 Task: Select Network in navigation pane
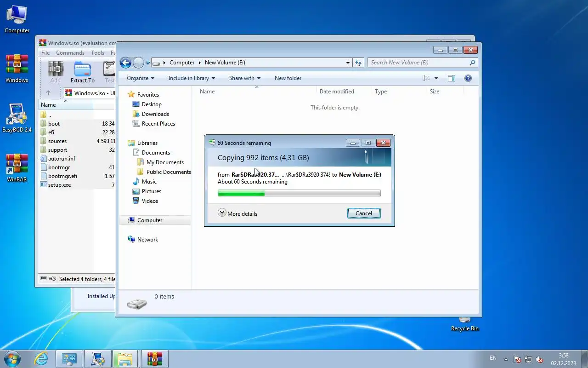[x=143, y=240]
